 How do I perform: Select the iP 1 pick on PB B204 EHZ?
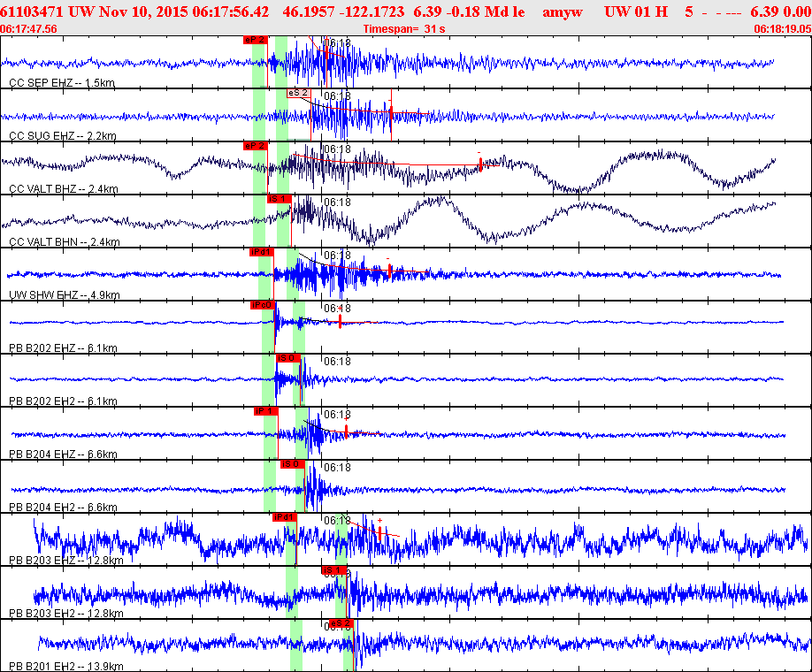pos(266,411)
